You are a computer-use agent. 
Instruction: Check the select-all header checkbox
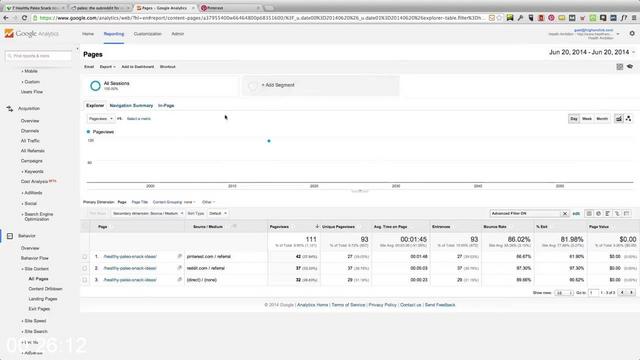tap(85, 226)
